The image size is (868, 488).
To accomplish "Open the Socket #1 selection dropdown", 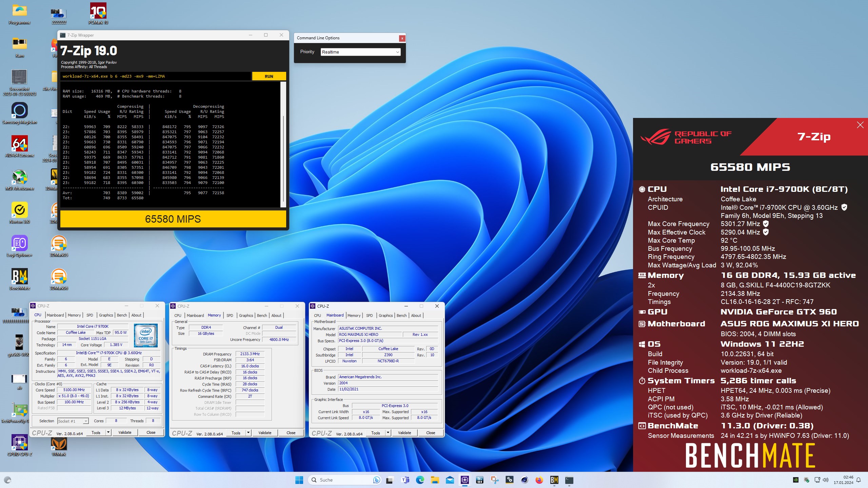I will [73, 421].
